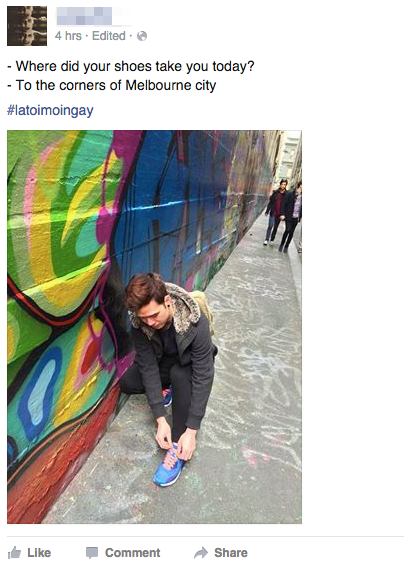Open the "4 hrs" timestamp link
The height and width of the screenshot is (565, 404).
(x=68, y=36)
